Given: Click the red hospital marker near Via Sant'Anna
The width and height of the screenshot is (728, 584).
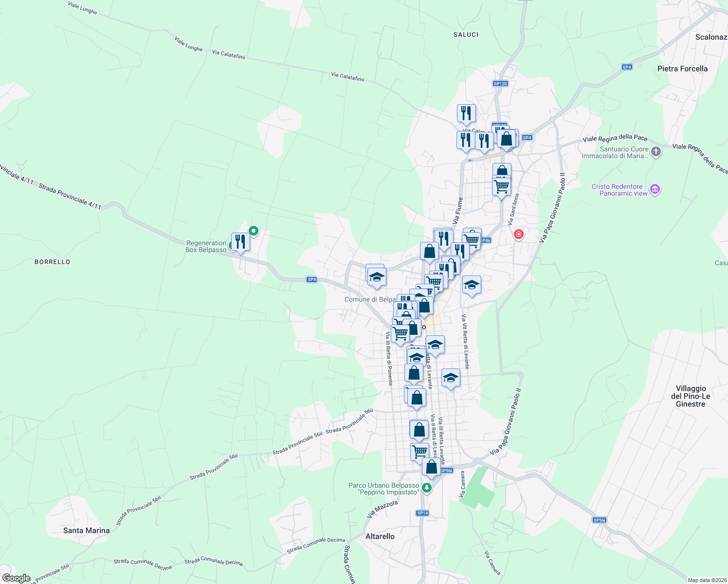Looking at the screenshot, I should click(x=519, y=235).
